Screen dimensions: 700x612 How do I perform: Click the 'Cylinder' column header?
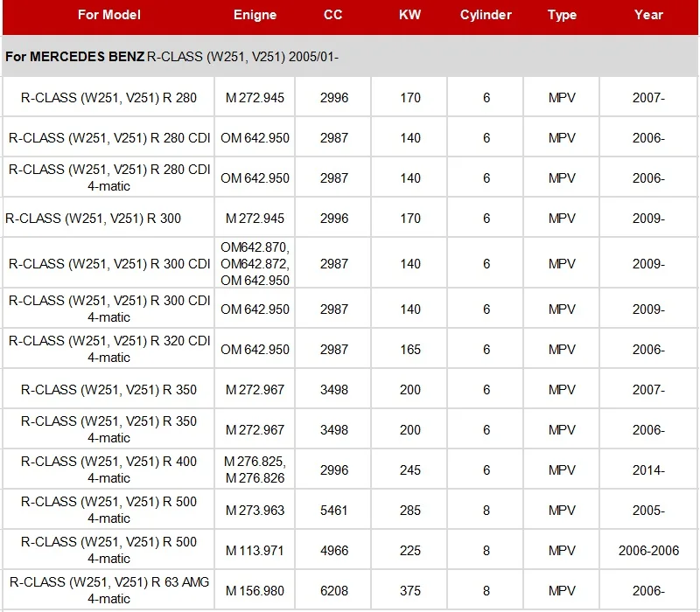click(x=486, y=15)
